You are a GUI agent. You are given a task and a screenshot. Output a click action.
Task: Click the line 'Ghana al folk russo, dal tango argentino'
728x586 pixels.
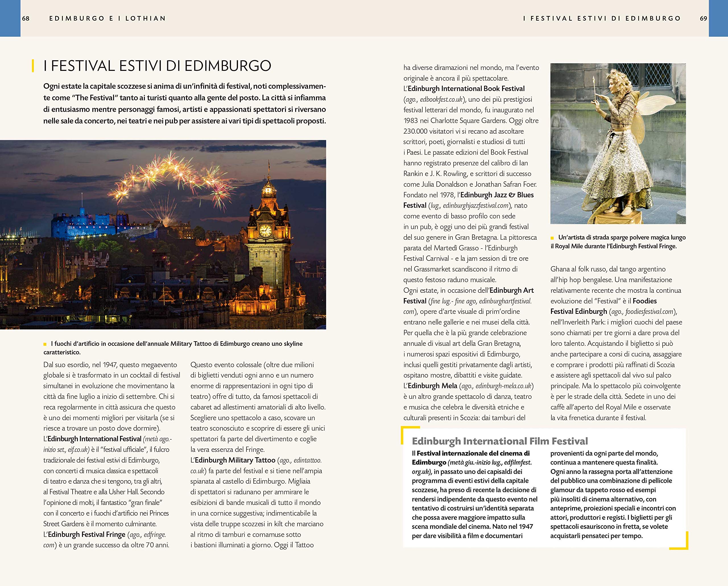[x=608, y=269]
